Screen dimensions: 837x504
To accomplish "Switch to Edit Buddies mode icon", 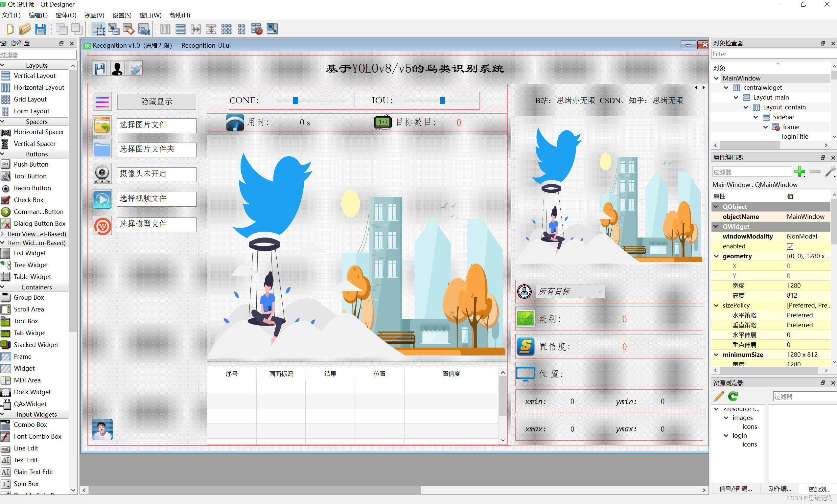I will point(129,29).
